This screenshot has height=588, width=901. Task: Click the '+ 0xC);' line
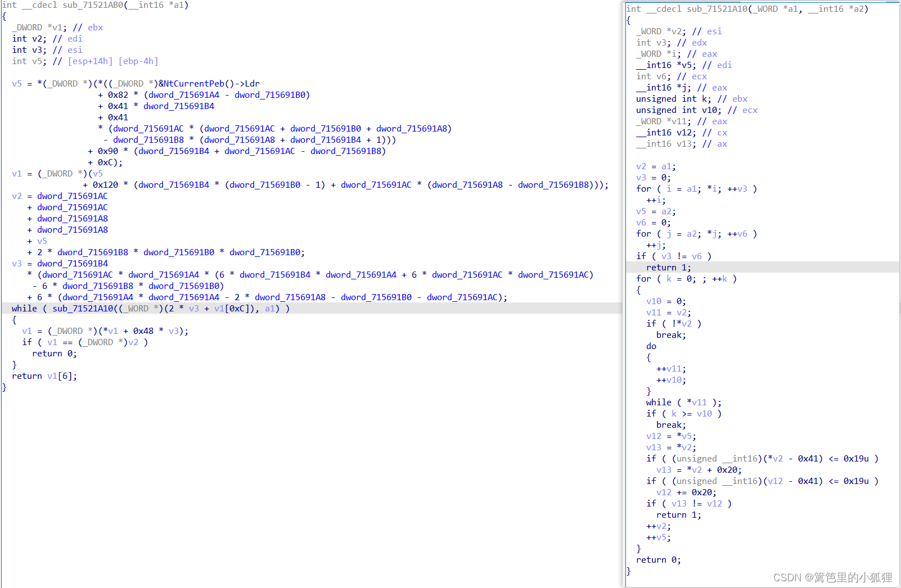pyautogui.click(x=105, y=162)
